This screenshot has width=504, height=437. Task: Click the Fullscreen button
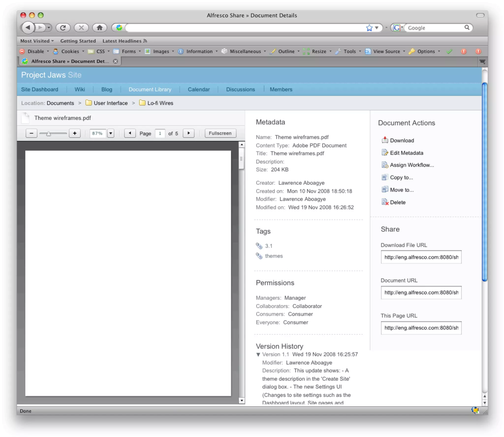[x=220, y=133]
